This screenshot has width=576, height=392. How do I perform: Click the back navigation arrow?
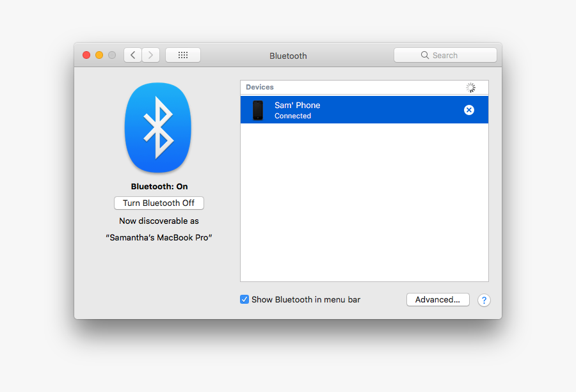click(x=132, y=54)
